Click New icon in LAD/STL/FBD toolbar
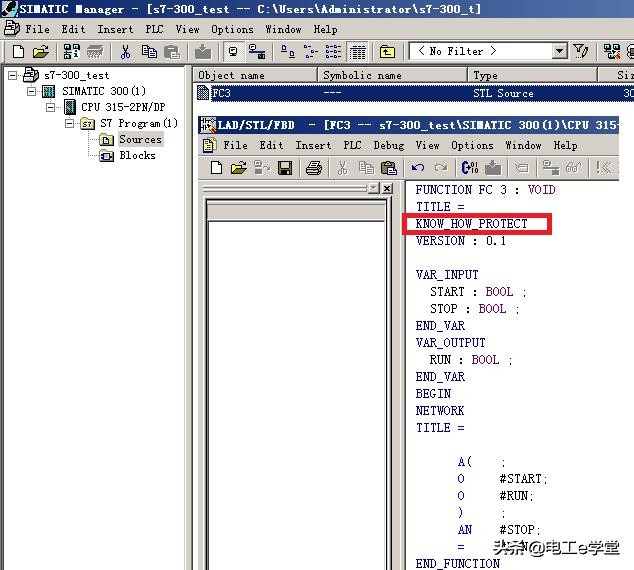This screenshot has height=570, width=634. [x=216, y=168]
